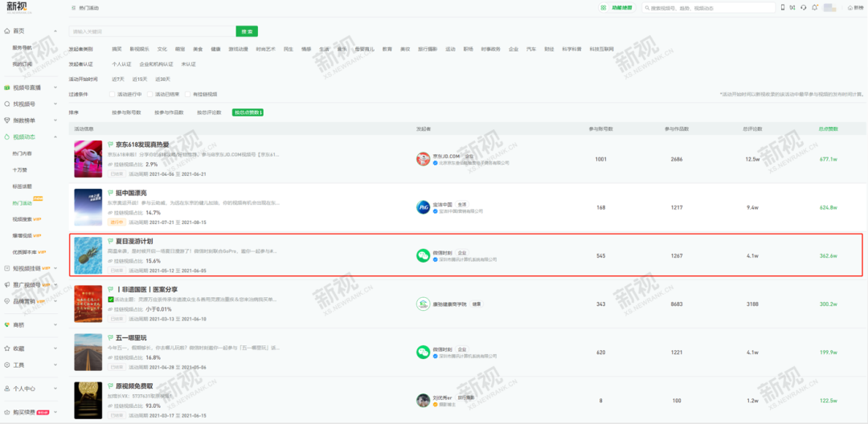Click the 宝洁中国 P&G avatar

(x=423, y=207)
